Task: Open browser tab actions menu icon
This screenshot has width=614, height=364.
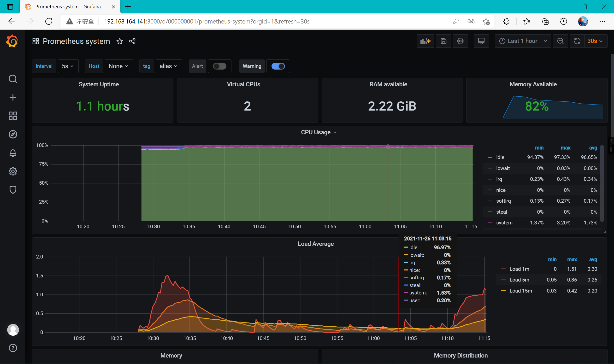Action: tap(10, 7)
